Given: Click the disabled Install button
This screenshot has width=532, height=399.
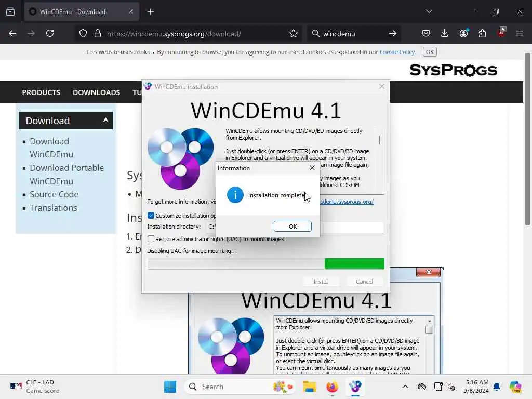Looking at the screenshot, I should click(321, 282).
